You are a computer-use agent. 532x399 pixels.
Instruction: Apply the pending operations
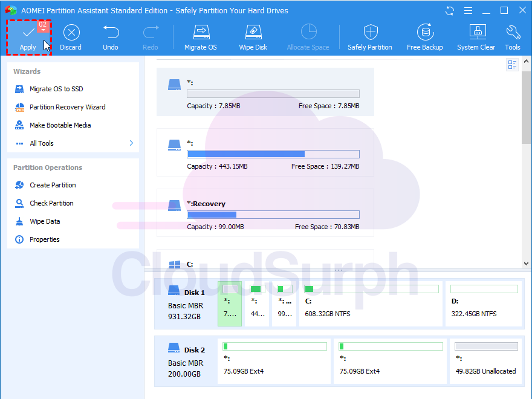(28, 37)
